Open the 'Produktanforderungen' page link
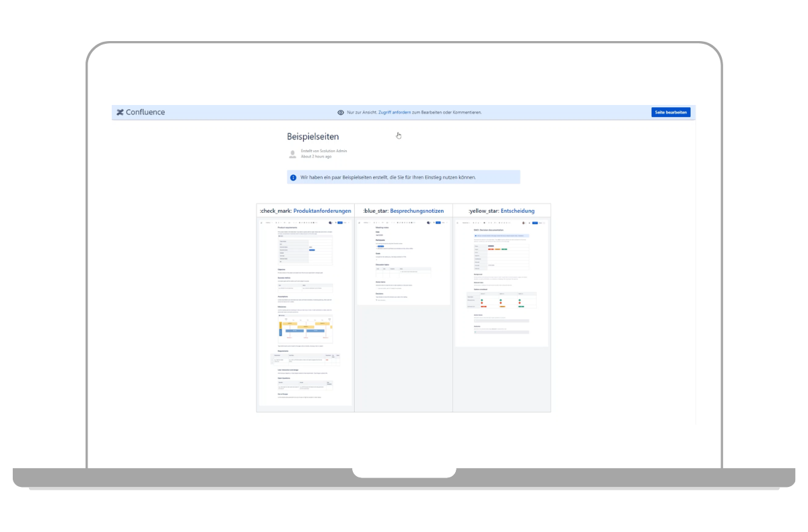This screenshot has width=808, height=532. pyautogui.click(x=322, y=211)
